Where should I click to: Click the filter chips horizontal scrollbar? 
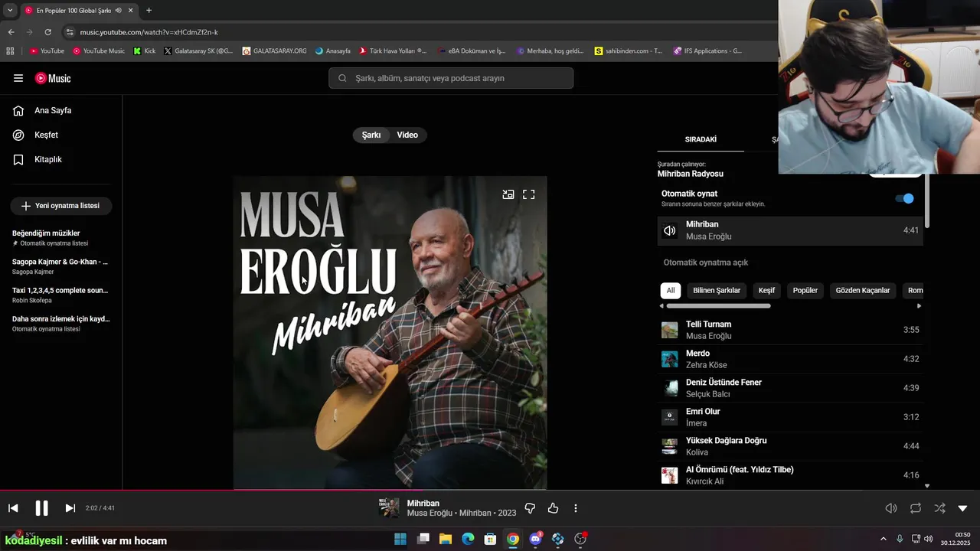point(718,306)
